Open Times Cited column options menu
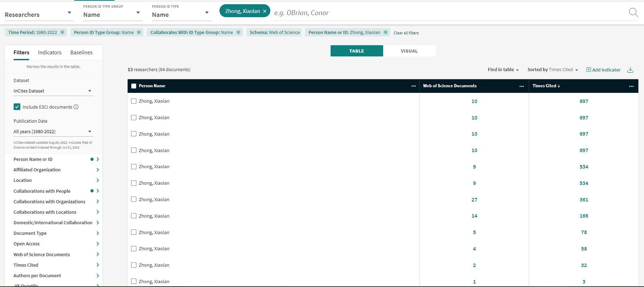The image size is (644, 287). pos(631,86)
